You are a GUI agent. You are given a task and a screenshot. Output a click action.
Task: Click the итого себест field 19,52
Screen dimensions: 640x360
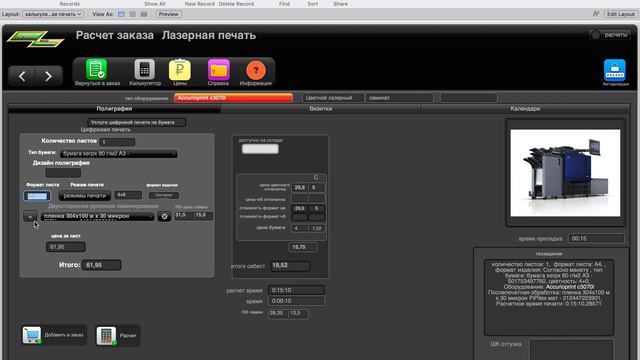pos(290,266)
